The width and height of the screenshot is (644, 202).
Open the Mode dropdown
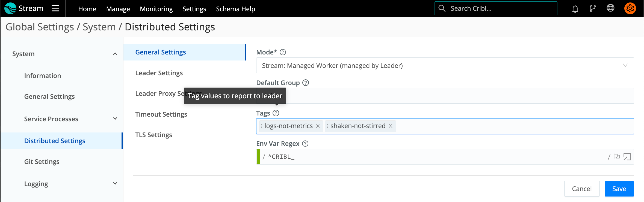[x=445, y=65]
